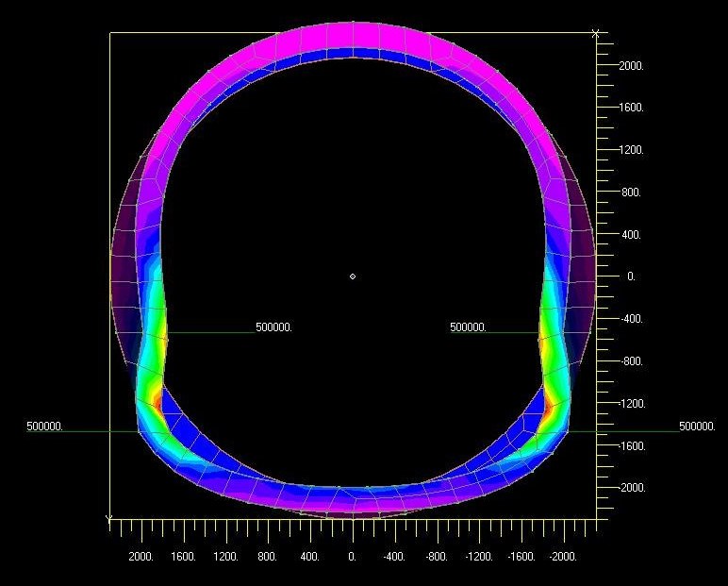The height and width of the screenshot is (586, 728).
Task: Select vertical axis label -1600.
Action: click(632, 446)
